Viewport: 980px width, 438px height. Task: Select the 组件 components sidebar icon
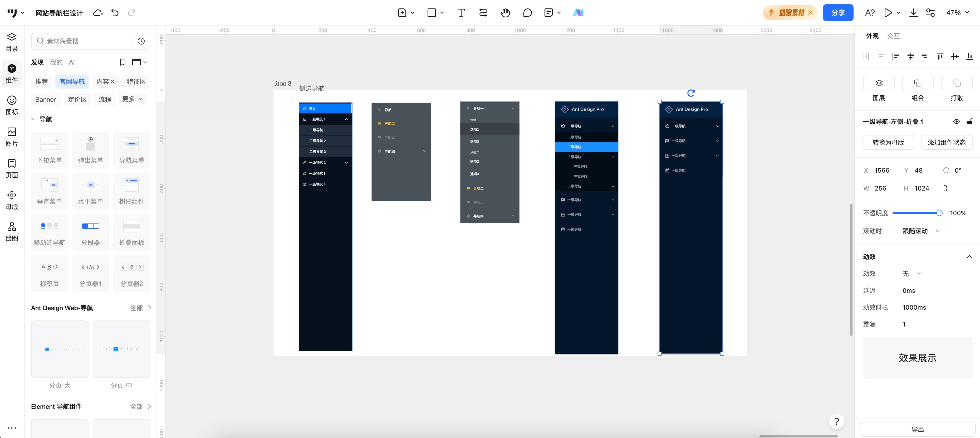(x=12, y=74)
